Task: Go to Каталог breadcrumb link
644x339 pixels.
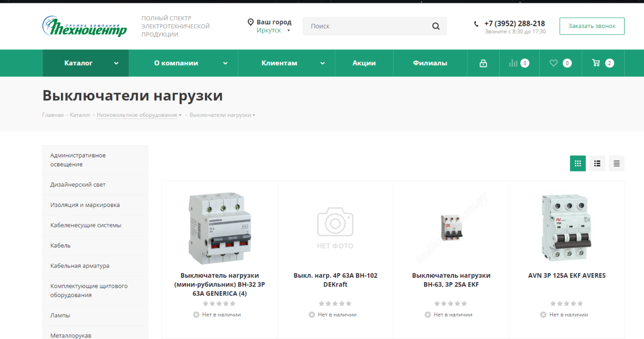Action: 80,115
